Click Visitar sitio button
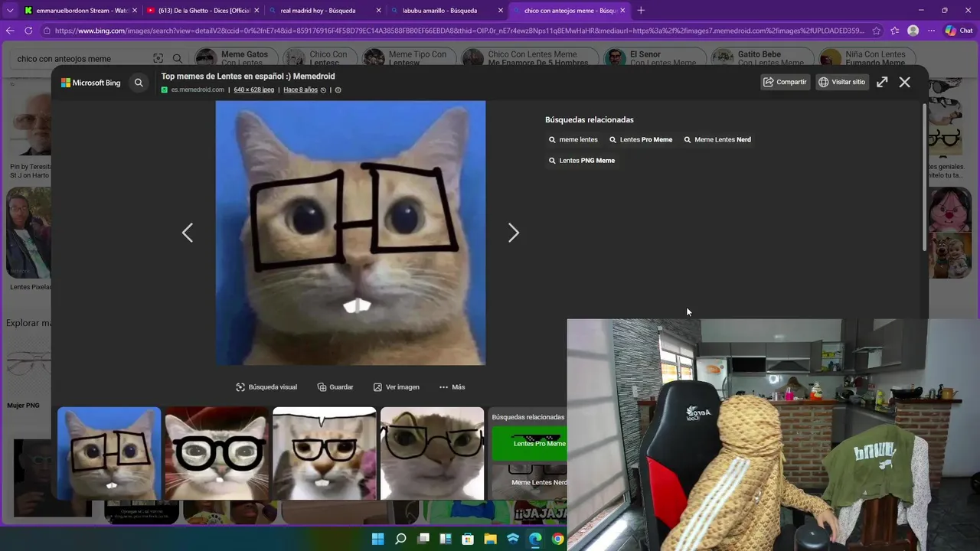980x551 pixels. tap(841, 82)
